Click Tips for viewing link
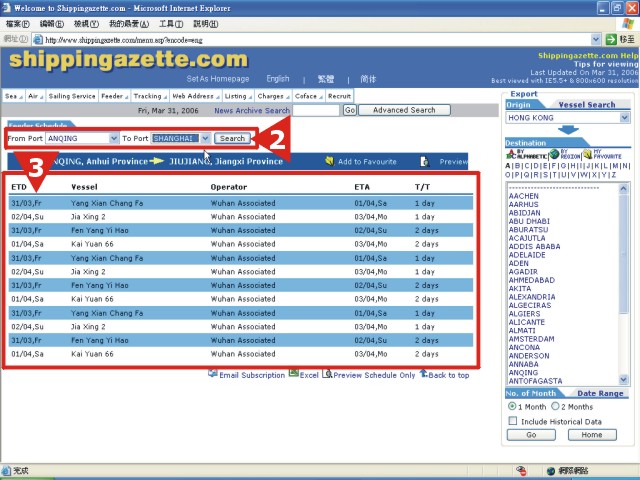Screen dimensions: 640x480 [606, 64]
